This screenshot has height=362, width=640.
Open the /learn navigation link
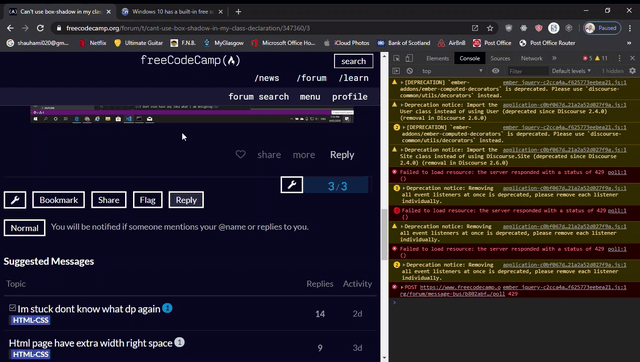click(353, 78)
